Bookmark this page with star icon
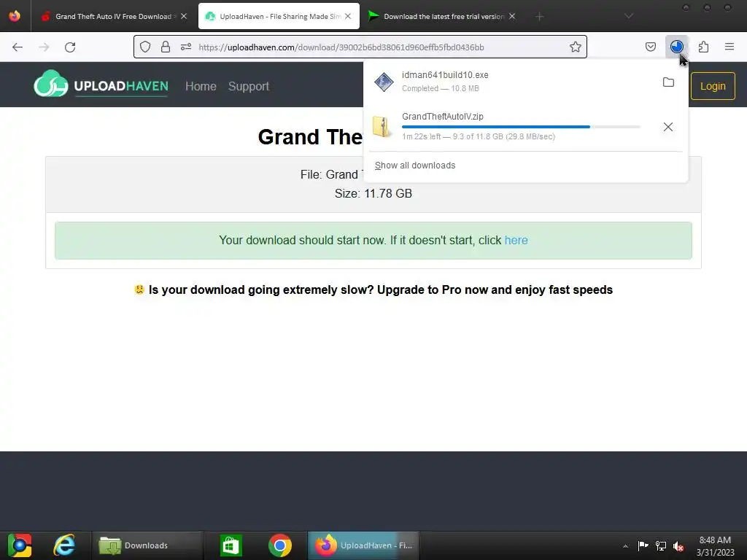Screen dimensions: 747x560 576,47
